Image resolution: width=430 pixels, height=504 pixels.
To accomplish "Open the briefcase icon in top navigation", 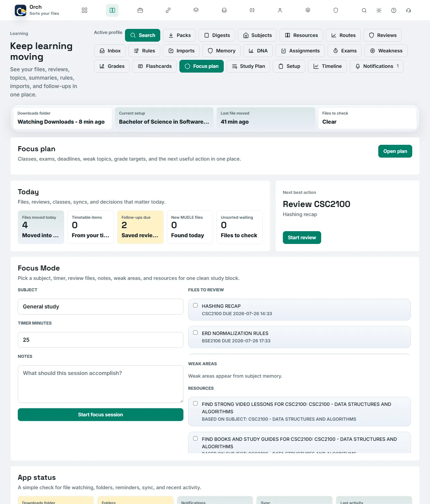I will coord(140,10).
